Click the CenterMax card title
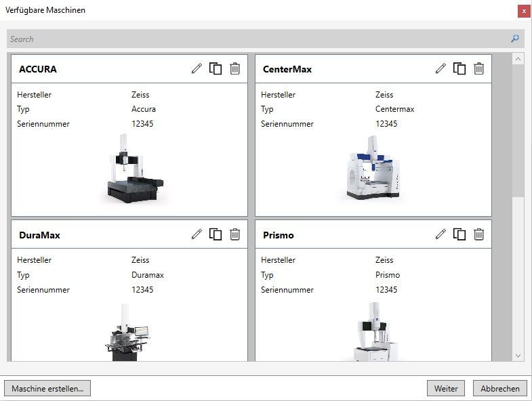The height and width of the screenshot is (401, 532). [287, 69]
